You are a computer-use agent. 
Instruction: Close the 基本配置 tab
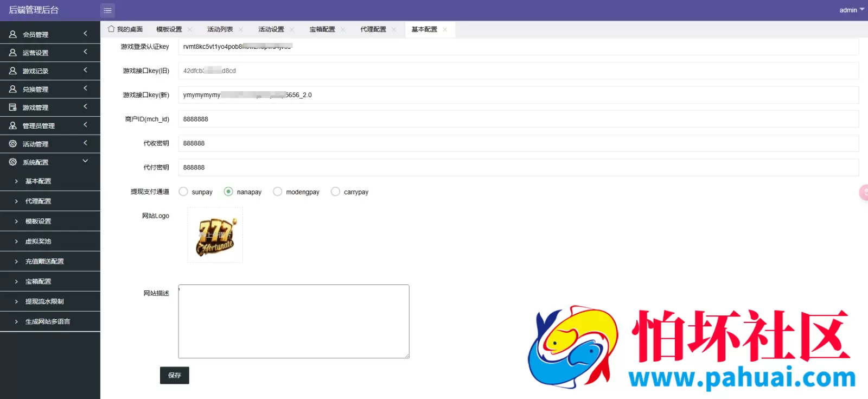[x=445, y=29]
